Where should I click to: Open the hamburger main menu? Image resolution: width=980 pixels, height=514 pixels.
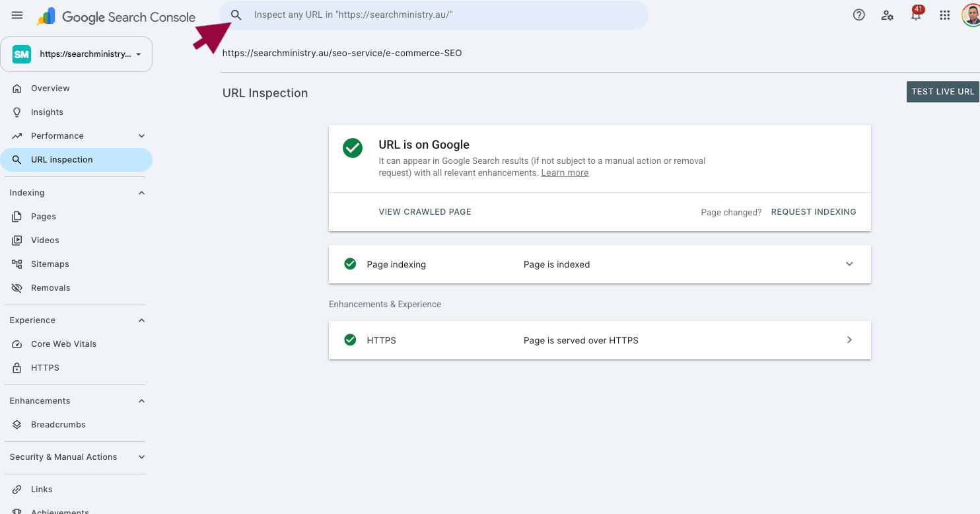click(x=17, y=15)
